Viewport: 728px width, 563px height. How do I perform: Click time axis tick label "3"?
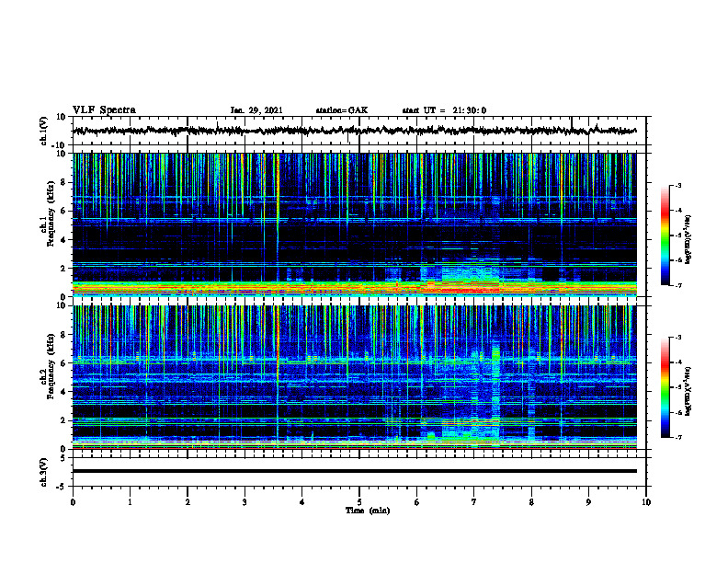[245, 502]
